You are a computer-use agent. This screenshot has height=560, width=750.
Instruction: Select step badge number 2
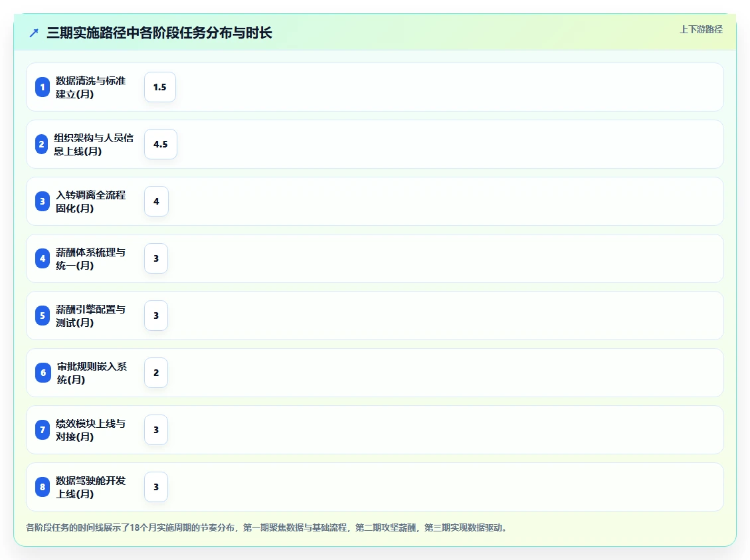coord(42,144)
